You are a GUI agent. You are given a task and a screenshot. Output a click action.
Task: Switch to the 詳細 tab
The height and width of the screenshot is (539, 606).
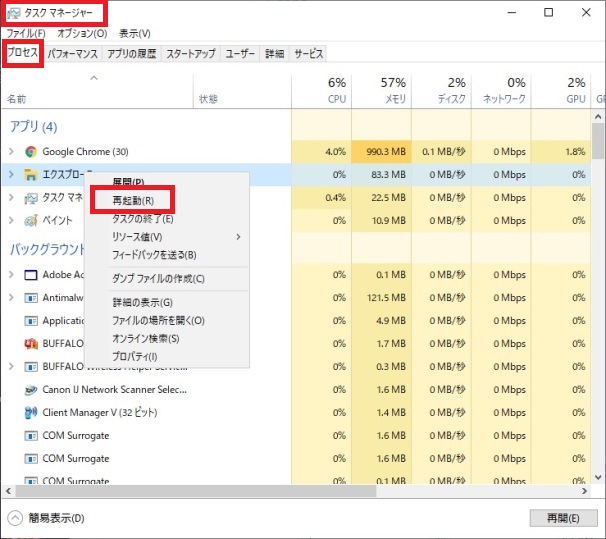pos(275,54)
